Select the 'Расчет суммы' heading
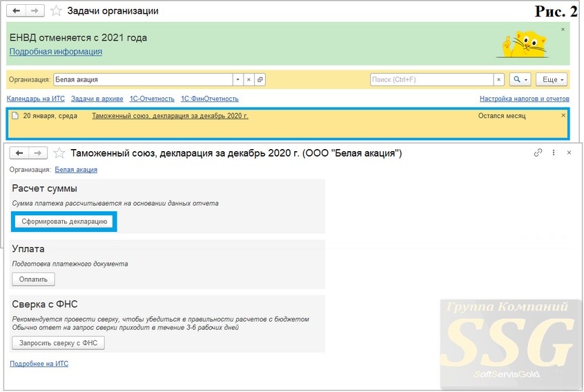Image resolution: width=584 pixels, height=392 pixels. pyautogui.click(x=44, y=188)
